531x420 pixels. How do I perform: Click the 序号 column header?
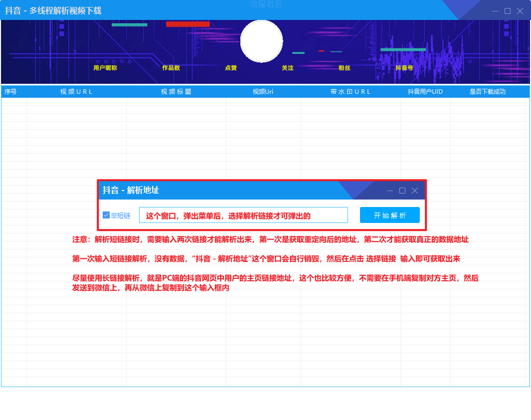pos(14,91)
